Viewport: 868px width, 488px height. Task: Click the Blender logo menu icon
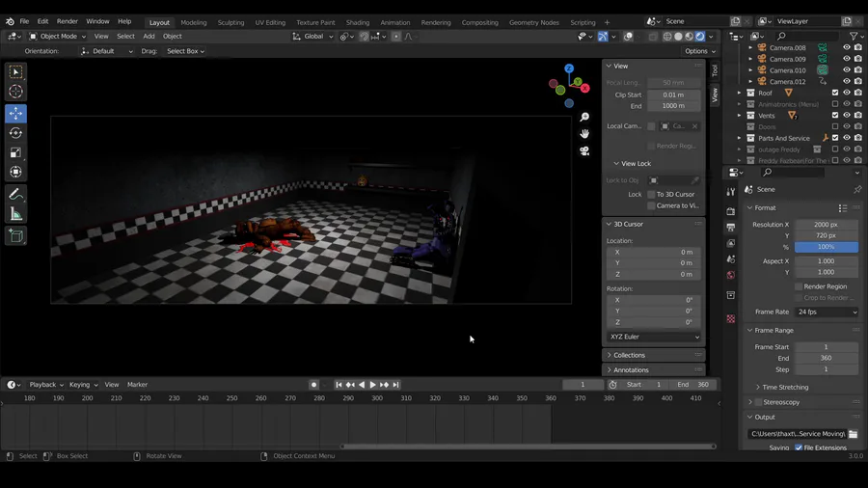tap(10, 21)
